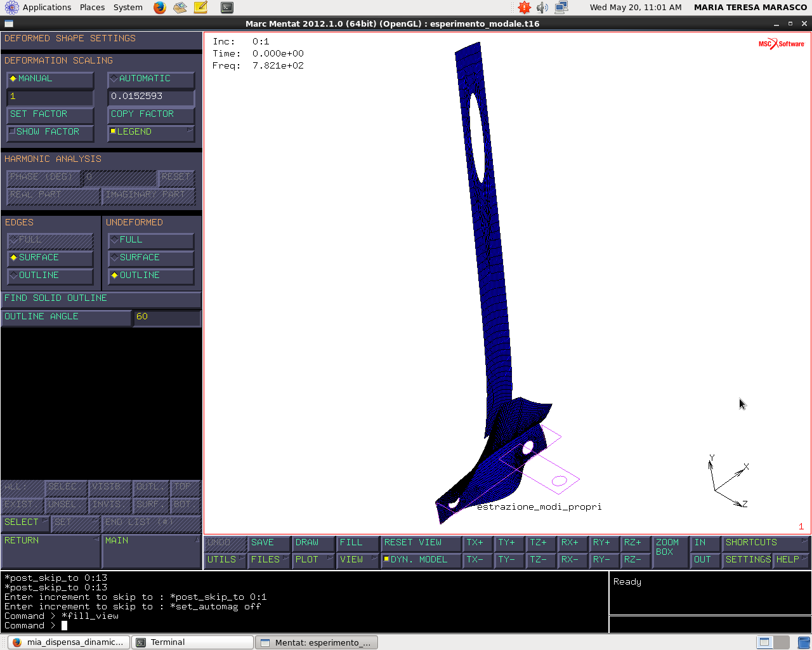Switch to Mentat: esperimento taskbar entry

[x=316, y=642]
